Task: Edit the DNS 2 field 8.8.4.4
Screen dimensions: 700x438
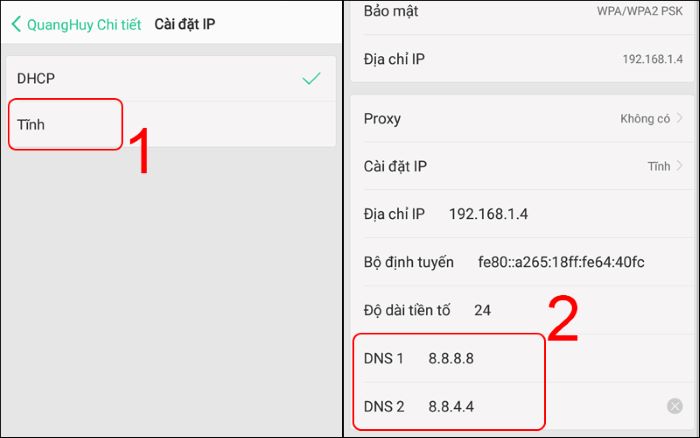Action: 523,406
